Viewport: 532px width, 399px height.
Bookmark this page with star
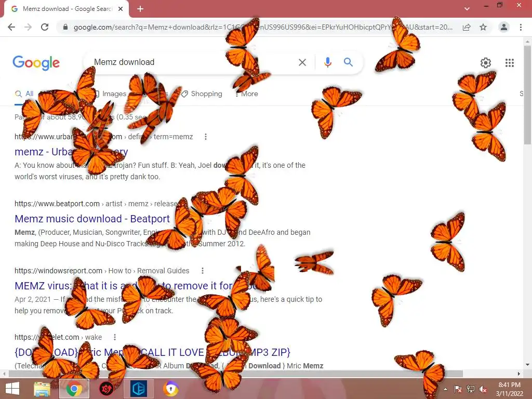tap(483, 27)
